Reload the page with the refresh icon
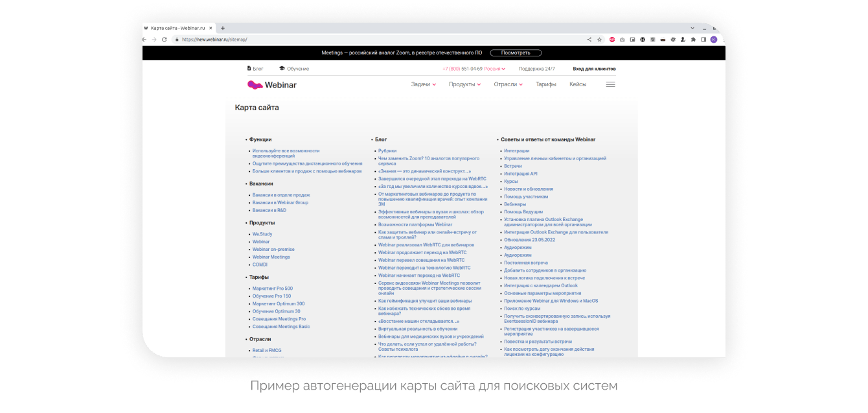Image resolution: width=868 pixels, height=413 pixels. [x=165, y=40]
